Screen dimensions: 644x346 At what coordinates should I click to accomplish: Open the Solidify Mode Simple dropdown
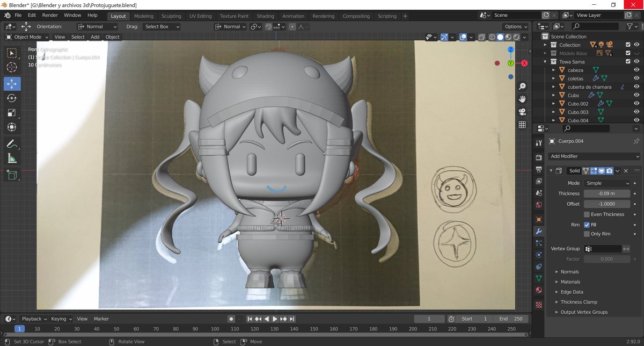pyautogui.click(x=607, y=183)
